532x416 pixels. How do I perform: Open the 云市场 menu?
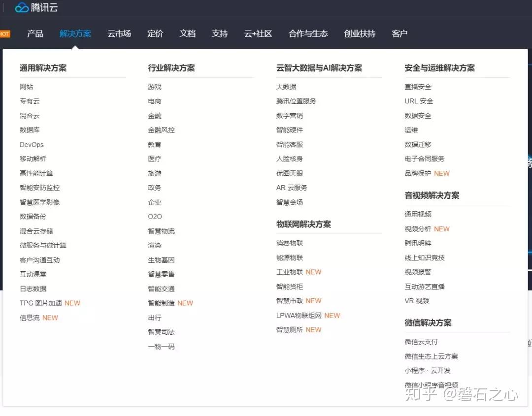(119, 33)
